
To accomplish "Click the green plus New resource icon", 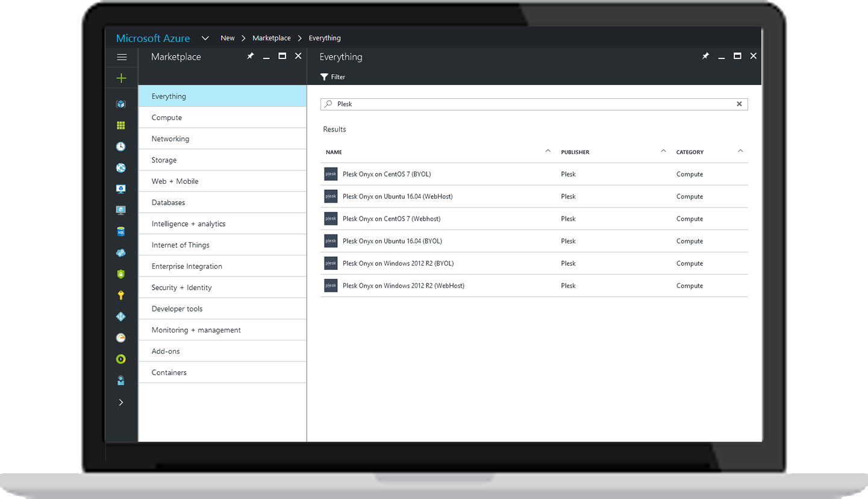I will pos(122,78).
